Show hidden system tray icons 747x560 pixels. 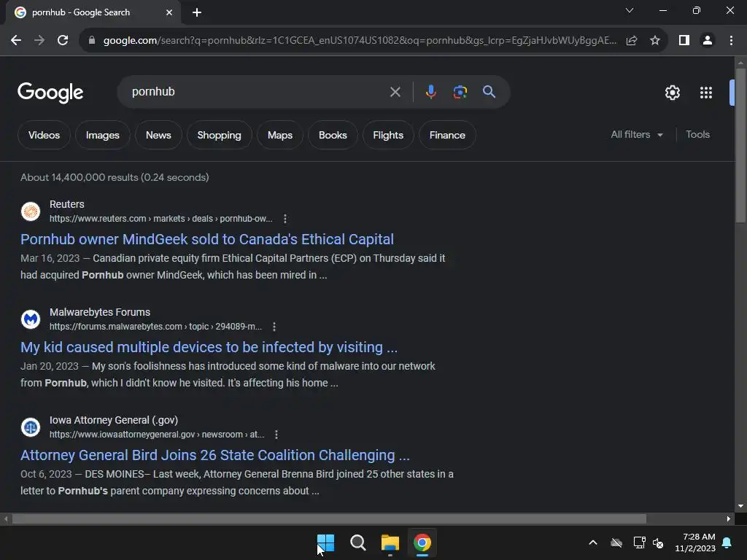pyautogui.click(x=593, y=542)
